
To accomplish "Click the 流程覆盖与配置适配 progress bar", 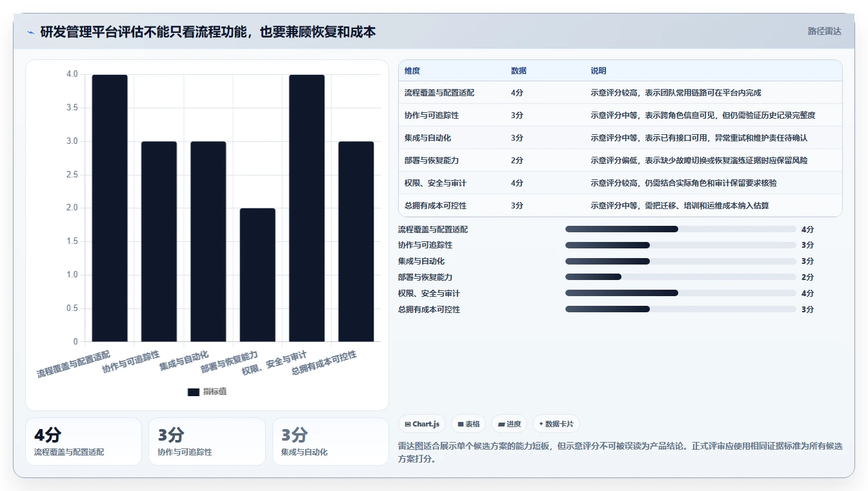I will (x=680, y=229).
